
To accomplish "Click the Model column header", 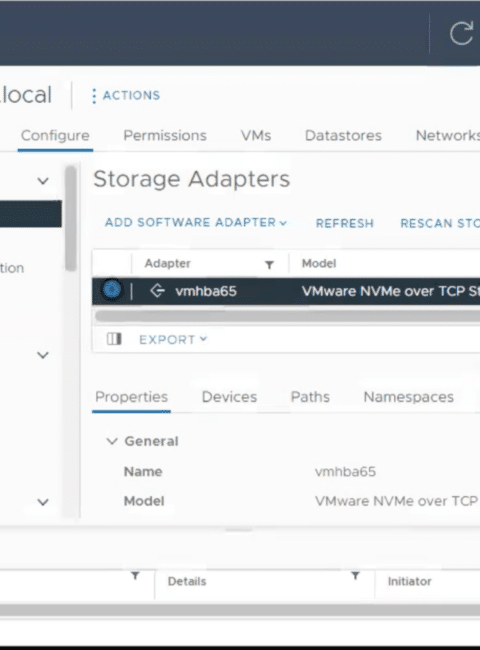I will coord(319,264).
